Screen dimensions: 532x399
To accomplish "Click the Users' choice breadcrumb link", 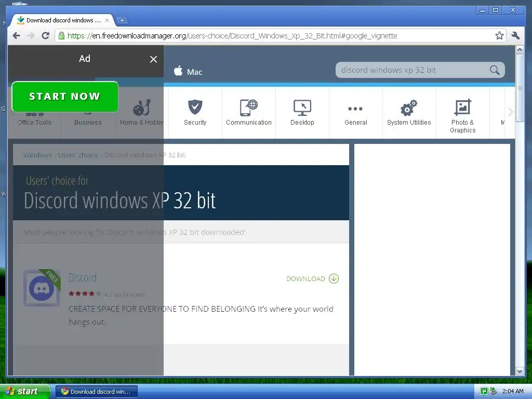I will click(78, 155).
